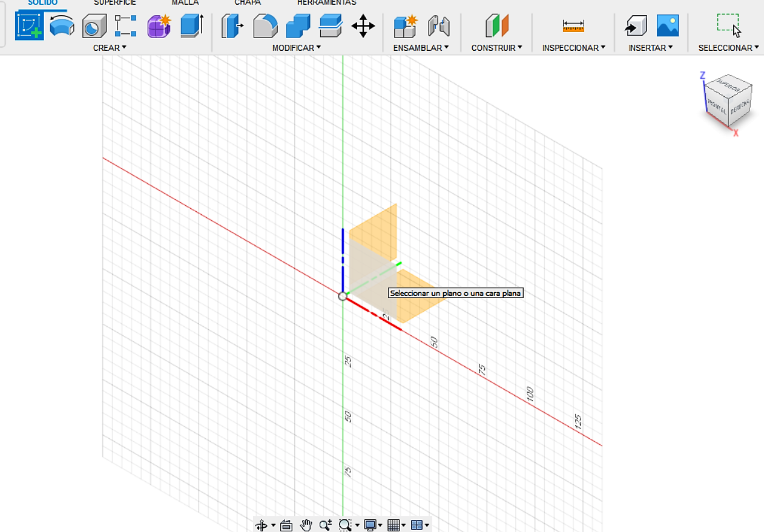Screen dimensions: 764x532
Task: Select the Create Sketch tool
Action: click(x=29, y=26)
